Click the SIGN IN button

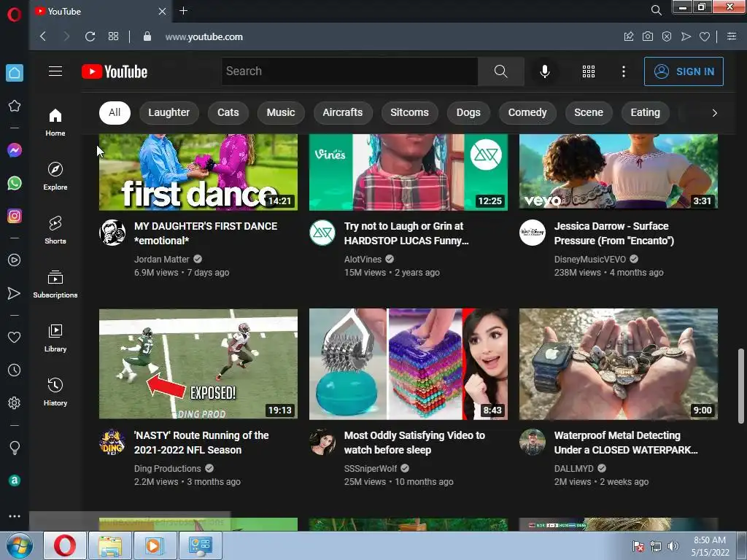tap(684, 71)
